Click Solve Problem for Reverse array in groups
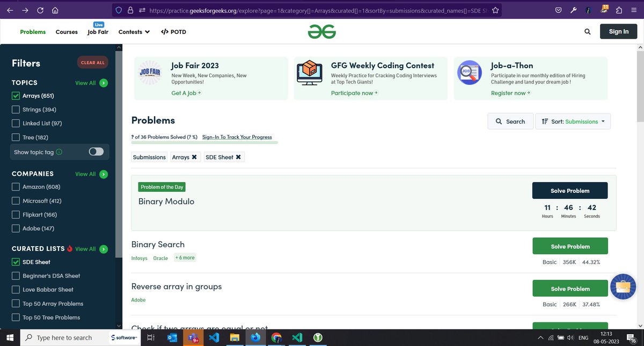Viewport: 644px width, 346px height. (570, 289)
